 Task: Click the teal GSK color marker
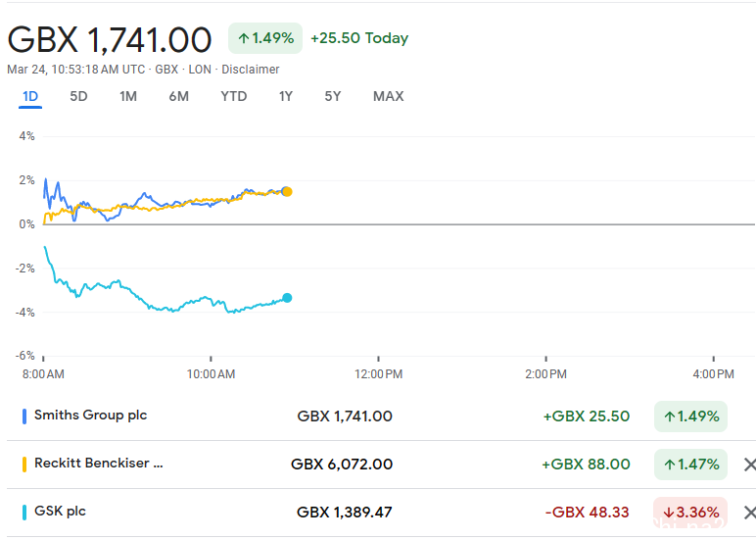[x=24, y=513]
